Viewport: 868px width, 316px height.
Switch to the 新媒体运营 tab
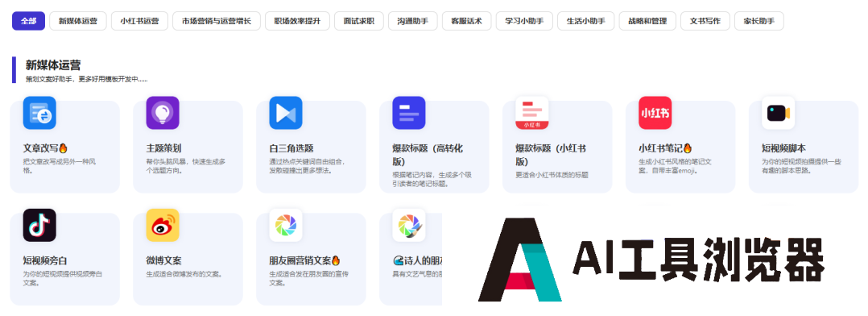pyautogui.click(x=77, y=21)
